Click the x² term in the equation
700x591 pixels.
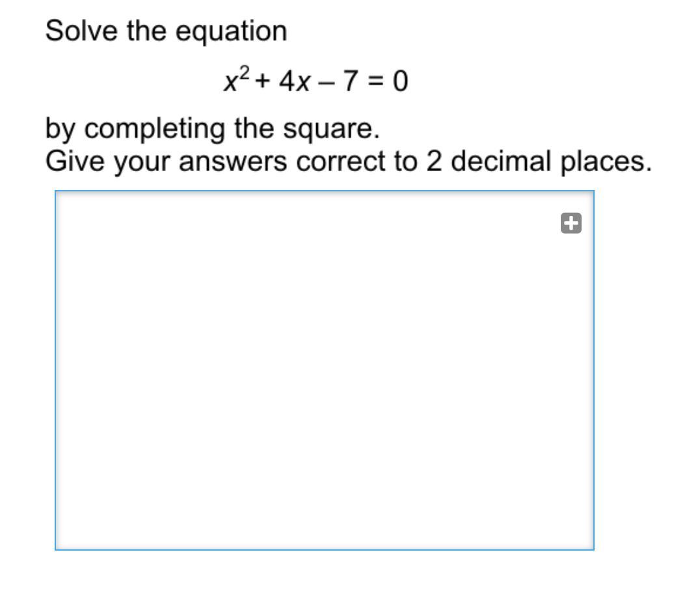click(237, 79)
